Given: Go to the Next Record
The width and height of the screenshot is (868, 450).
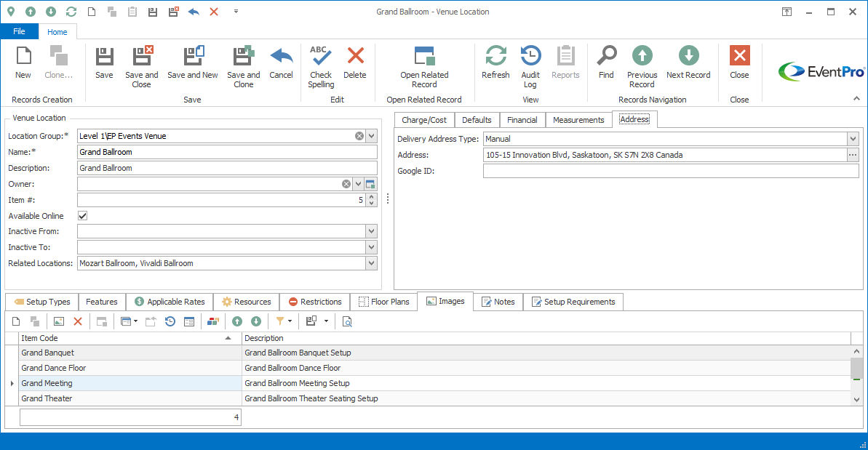Looking at the screenshot, I should coord(688,63).
